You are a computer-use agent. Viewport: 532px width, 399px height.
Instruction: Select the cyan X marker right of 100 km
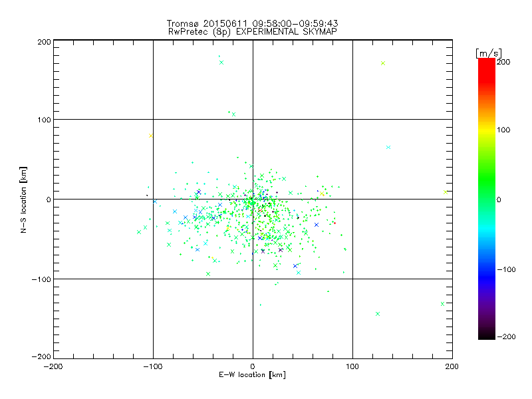coord(388,147)
